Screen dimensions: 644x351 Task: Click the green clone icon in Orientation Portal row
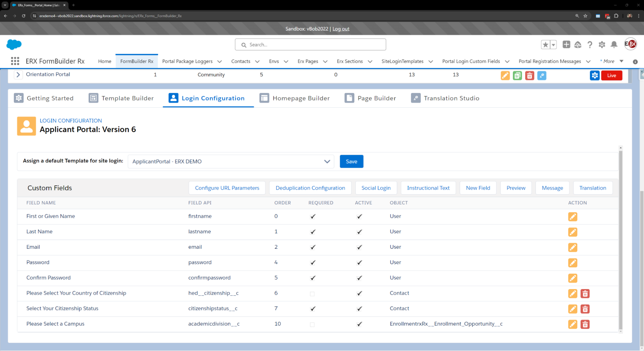tap(517, 75)
